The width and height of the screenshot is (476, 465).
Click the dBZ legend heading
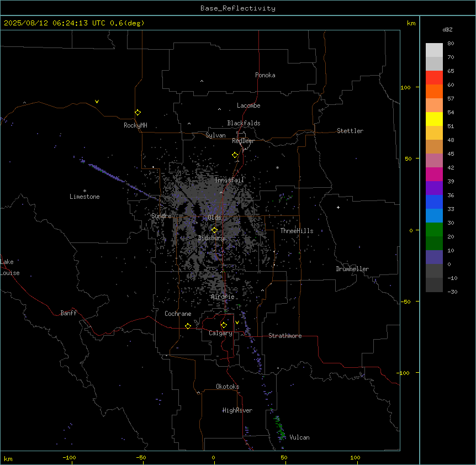tap(447, 29)
